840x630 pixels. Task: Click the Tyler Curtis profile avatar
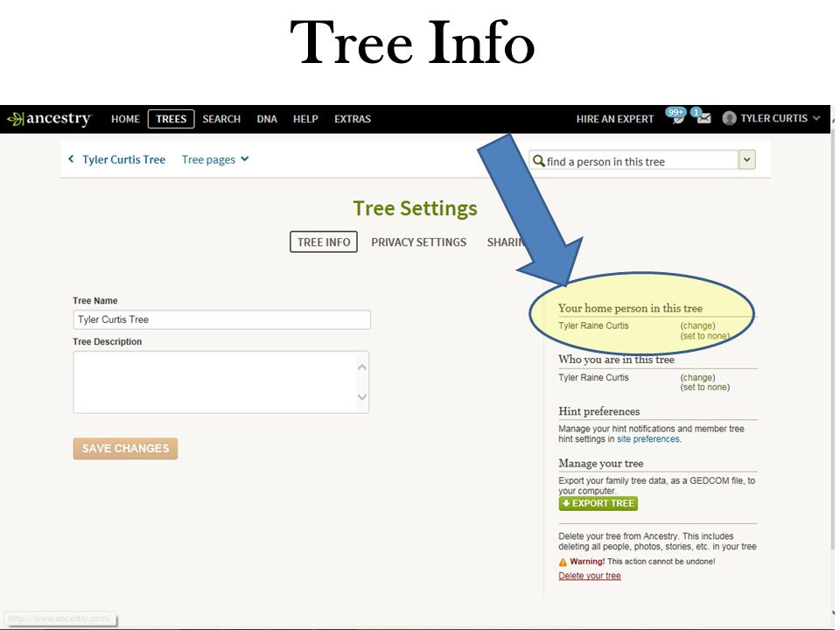coord(729,118)
